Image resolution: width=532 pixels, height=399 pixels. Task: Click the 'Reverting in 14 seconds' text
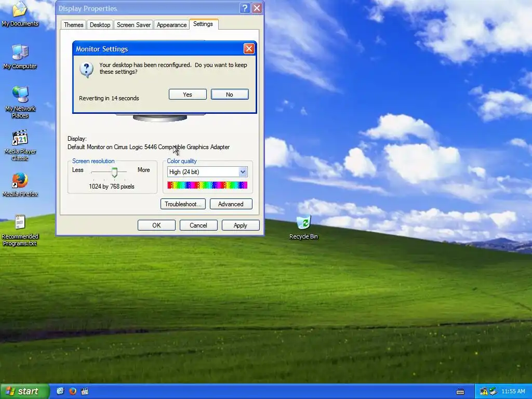109,98
